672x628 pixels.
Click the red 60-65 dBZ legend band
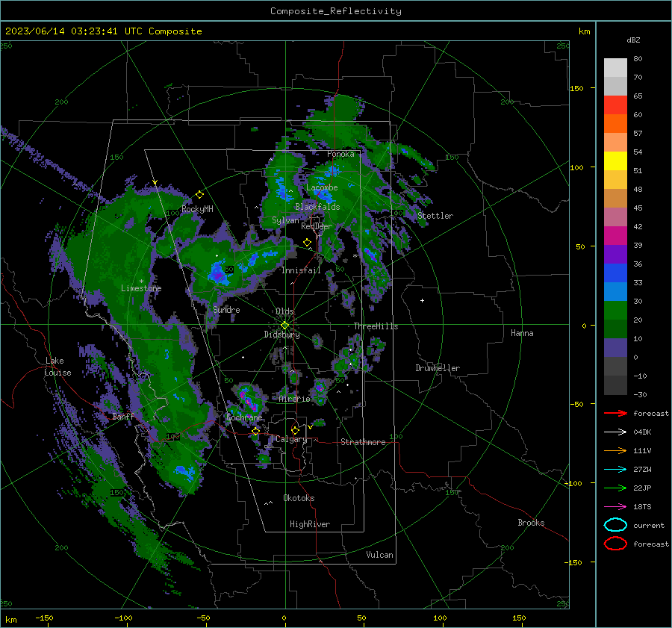[x=615, y=105]
